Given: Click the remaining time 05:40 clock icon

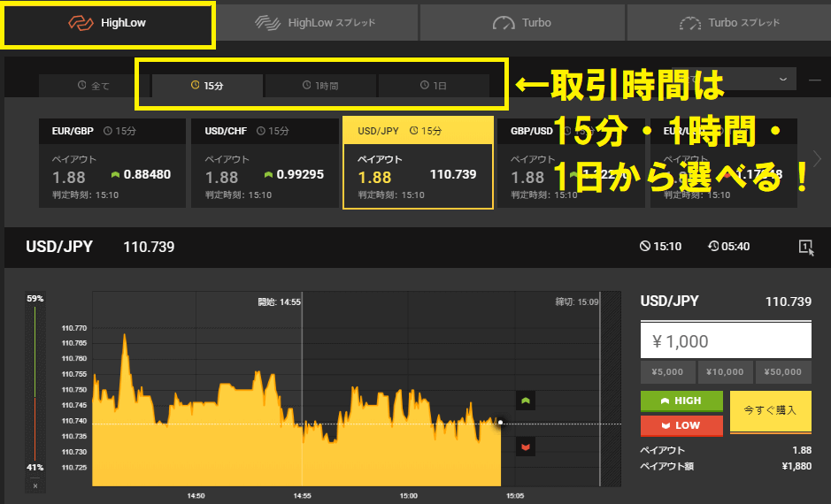Looking at the screenshot, I should point(713,247).
